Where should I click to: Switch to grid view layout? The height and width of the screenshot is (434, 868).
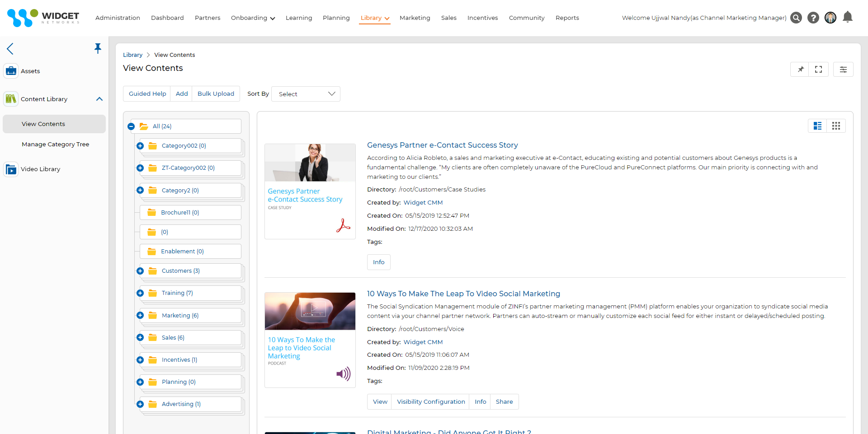click(836, 126)
